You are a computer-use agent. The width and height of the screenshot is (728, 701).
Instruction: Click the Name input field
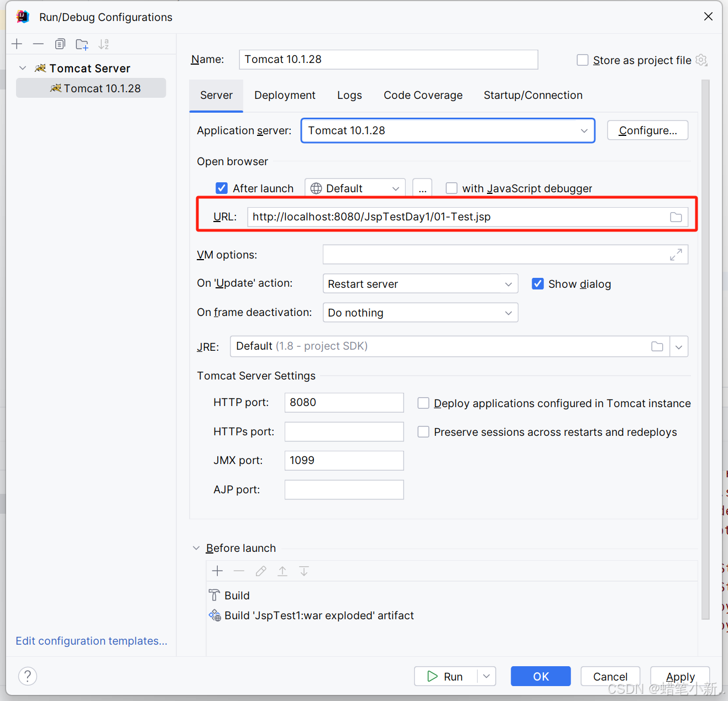[389, 60]
